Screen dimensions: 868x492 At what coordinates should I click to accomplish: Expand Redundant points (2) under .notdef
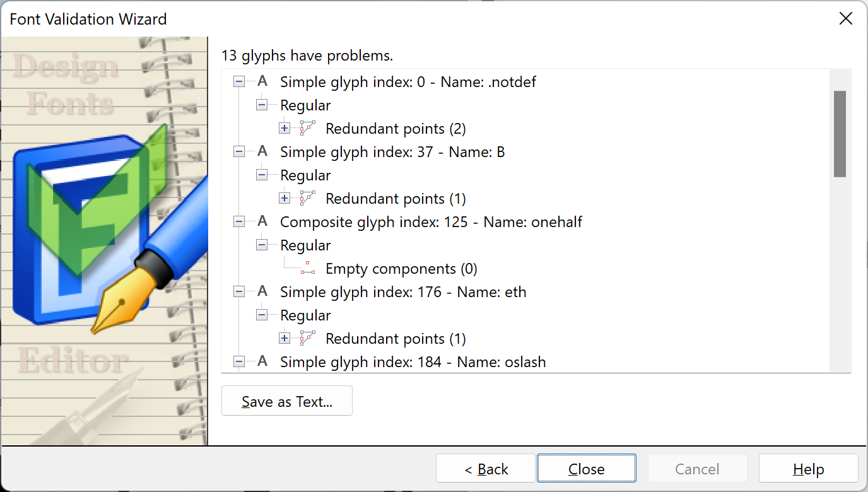[x=284, y=129]
